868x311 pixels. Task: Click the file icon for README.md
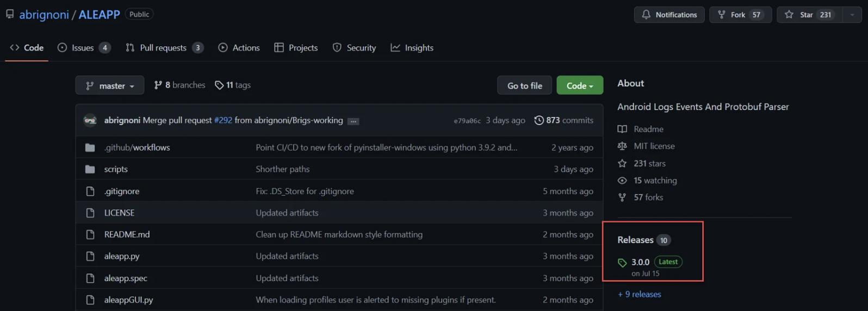[x=90, y=235]
